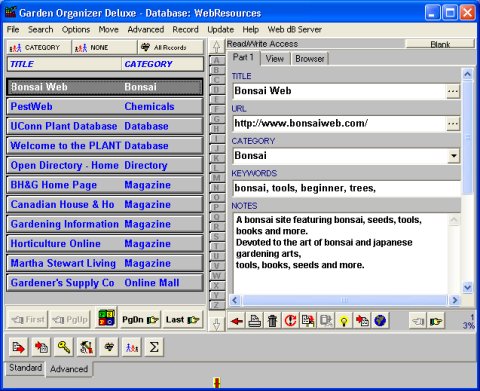Click the blue globe web icon
480x391 pixels.
[x=380, y=321]
